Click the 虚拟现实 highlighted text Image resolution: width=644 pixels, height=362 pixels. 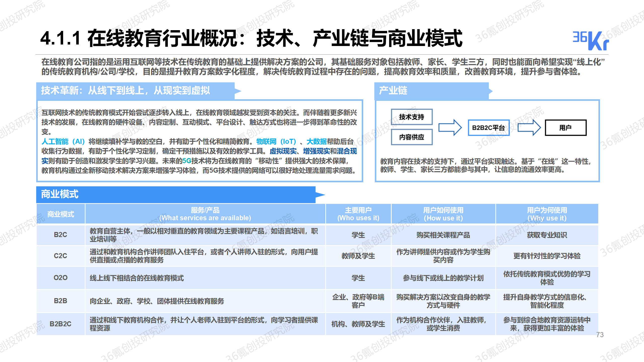pos(283,151)
